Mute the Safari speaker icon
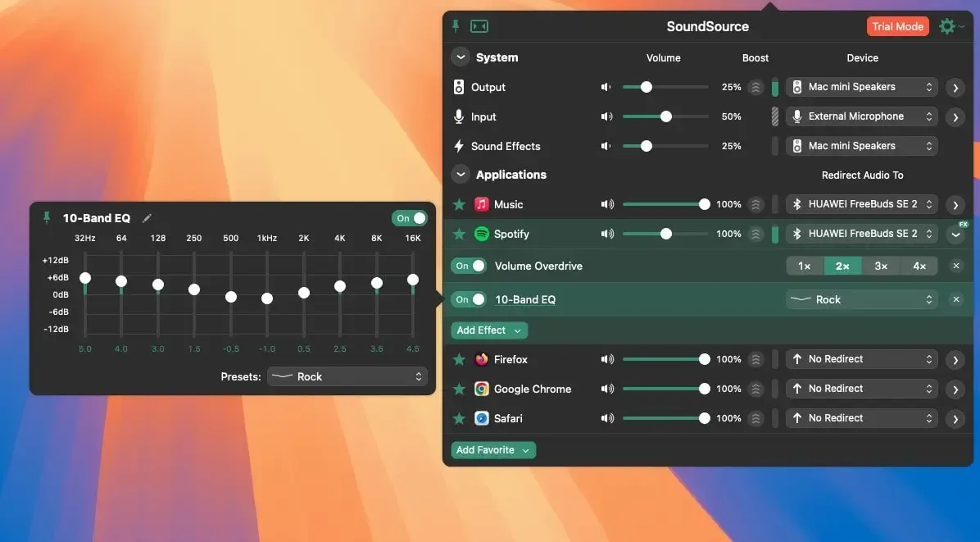This screenshot has width=980, height=542. point(607,418)
